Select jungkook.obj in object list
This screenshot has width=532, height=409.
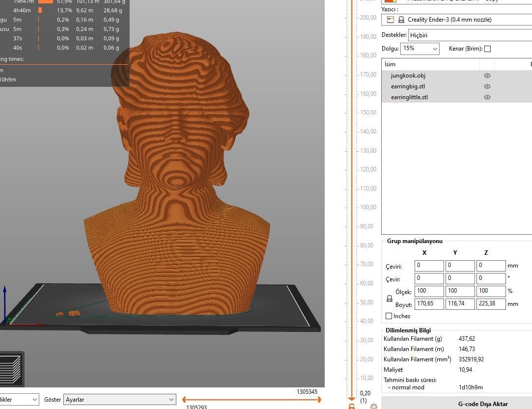[x=408, y=76]
